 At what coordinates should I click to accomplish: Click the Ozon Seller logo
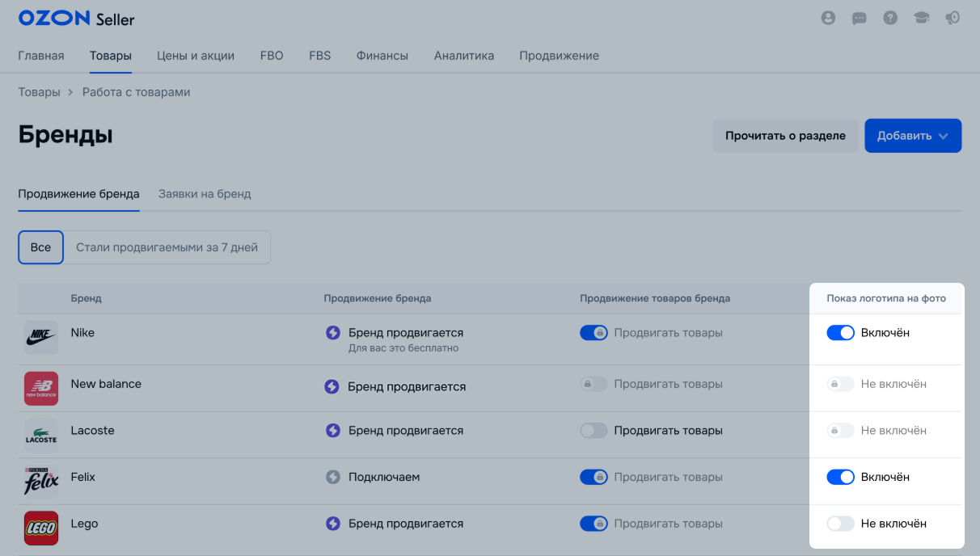tap(76, 19)
